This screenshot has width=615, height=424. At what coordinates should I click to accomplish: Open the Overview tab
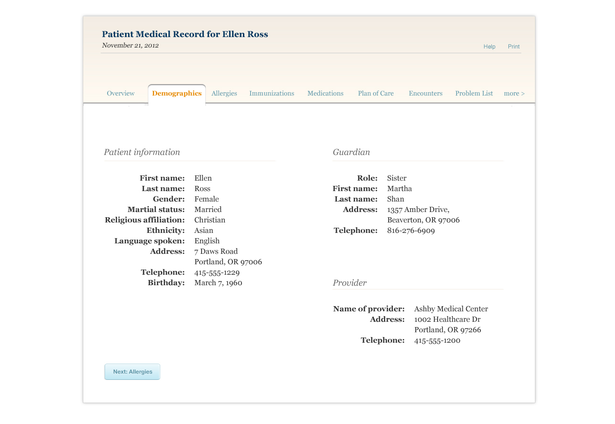tap(120, 93)
